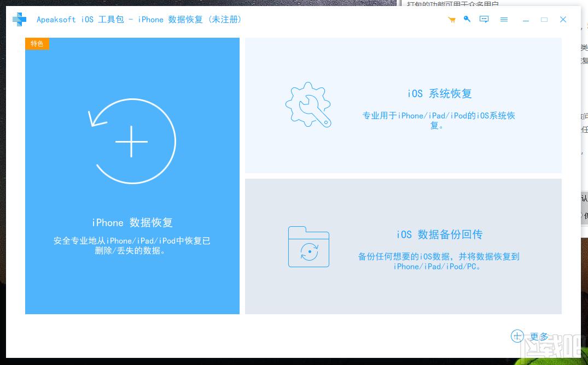Minimize the Apeaksoft window

(526, 20)
